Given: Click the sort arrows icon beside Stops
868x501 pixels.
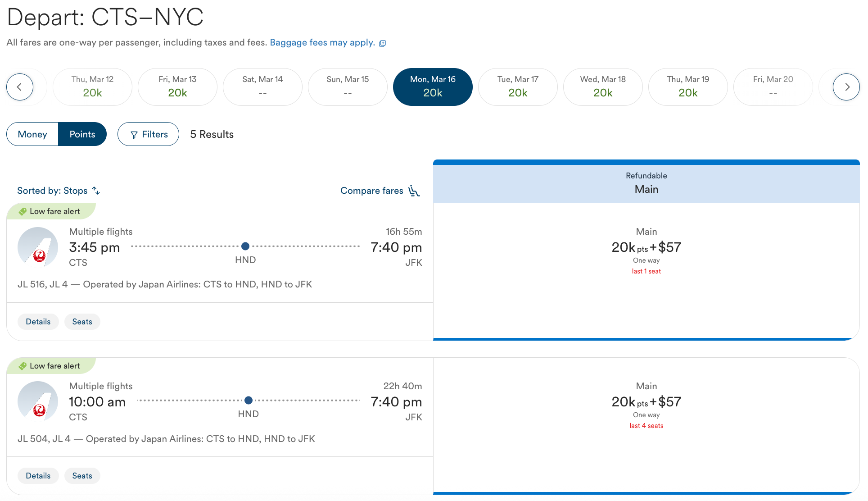Looking at the screenshot, I should (96, 191).
